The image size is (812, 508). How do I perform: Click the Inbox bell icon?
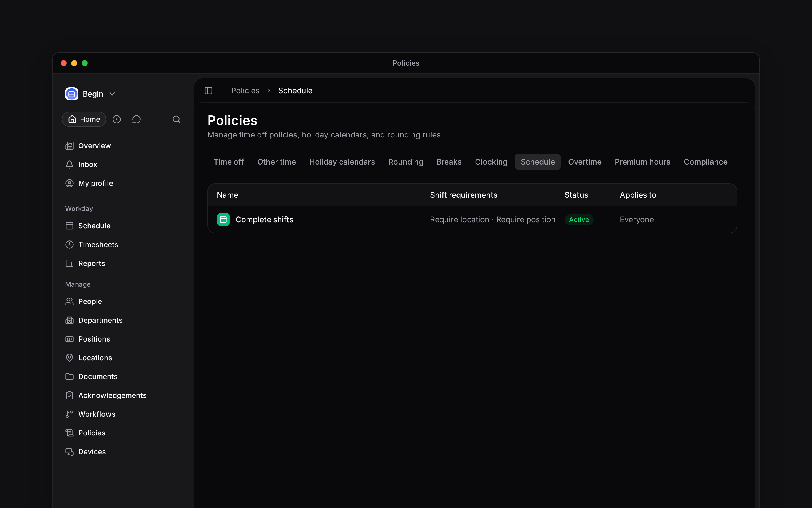(x=70, y=165)
